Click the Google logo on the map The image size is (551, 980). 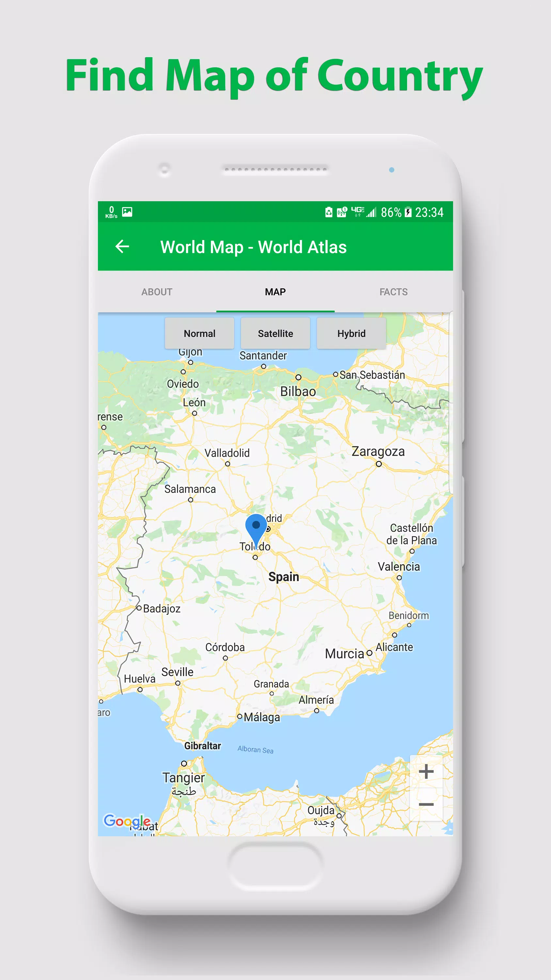coord(127,822)
